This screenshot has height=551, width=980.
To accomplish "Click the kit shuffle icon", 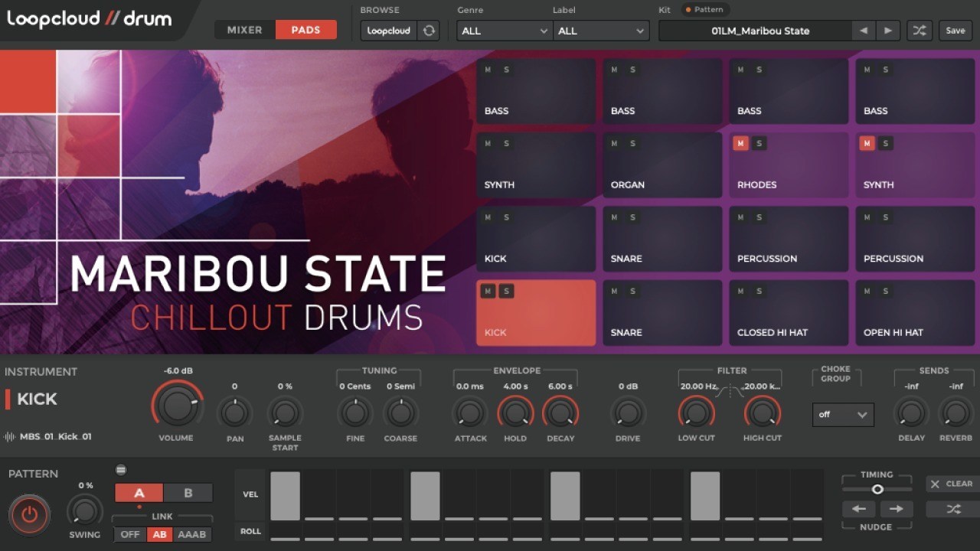I will tap(920, 31).
